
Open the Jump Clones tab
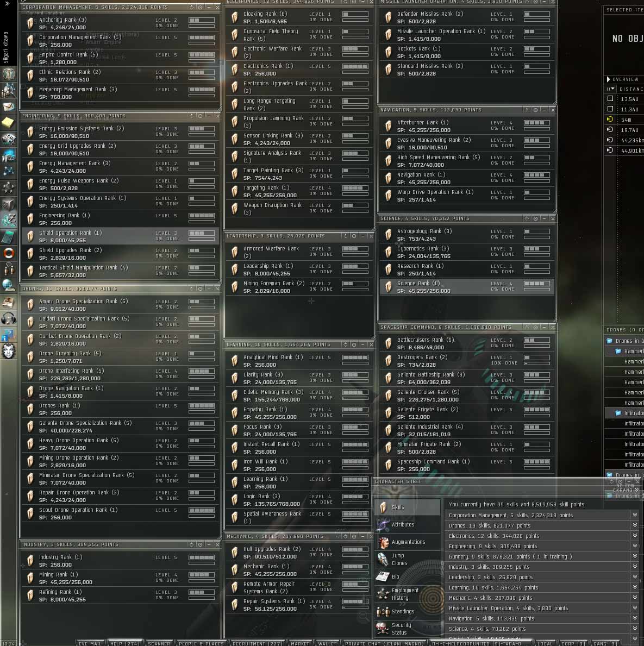407,559
